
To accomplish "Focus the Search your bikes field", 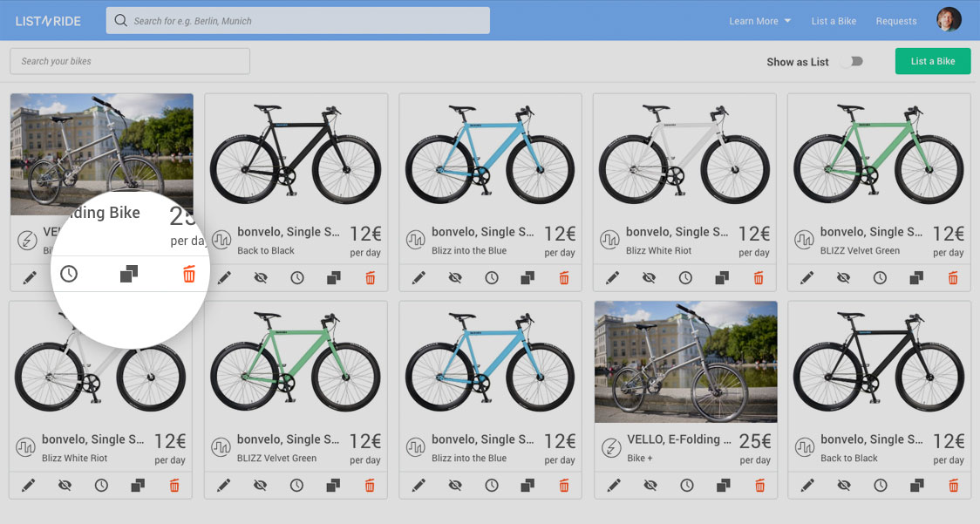I will point(130,61).
